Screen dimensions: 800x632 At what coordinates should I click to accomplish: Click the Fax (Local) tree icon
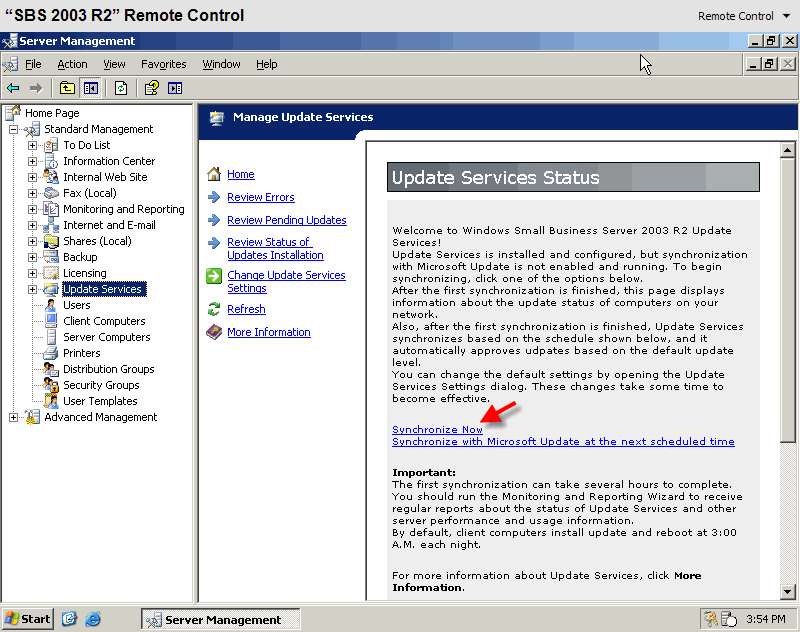coord(51,193)
